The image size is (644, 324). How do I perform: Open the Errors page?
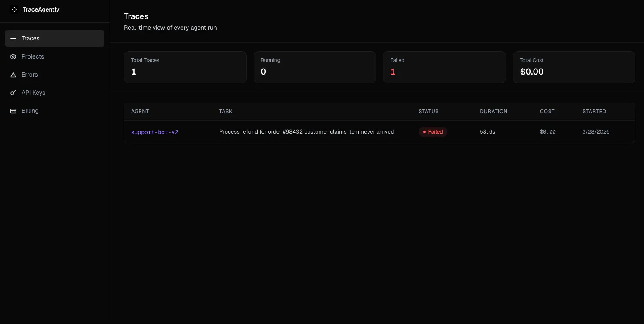click(54, 75)
